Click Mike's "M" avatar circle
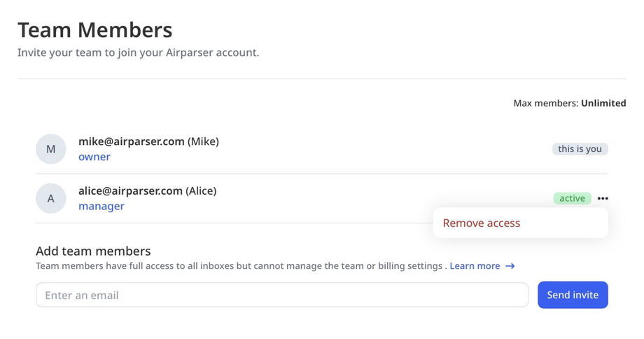Screen dimensions: 644x339 pyautogui.click(x=50, y=149)
